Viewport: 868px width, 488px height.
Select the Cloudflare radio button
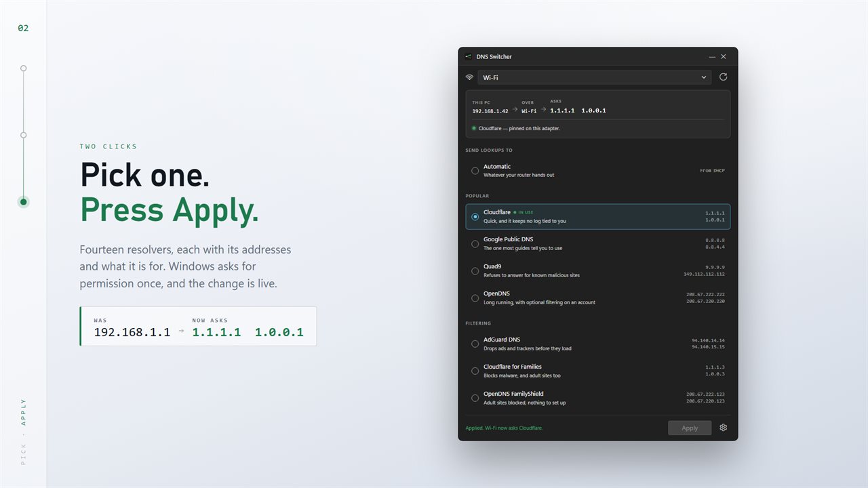tap(475, 217)
